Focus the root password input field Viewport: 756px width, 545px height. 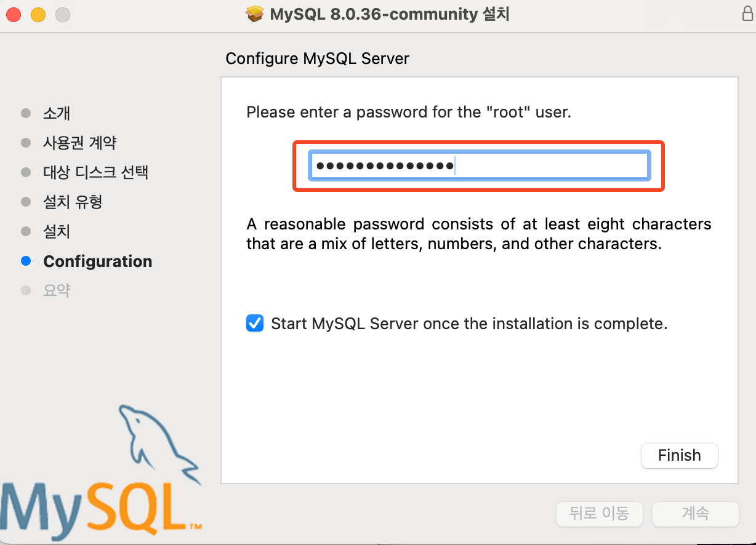tap(480, 166)
